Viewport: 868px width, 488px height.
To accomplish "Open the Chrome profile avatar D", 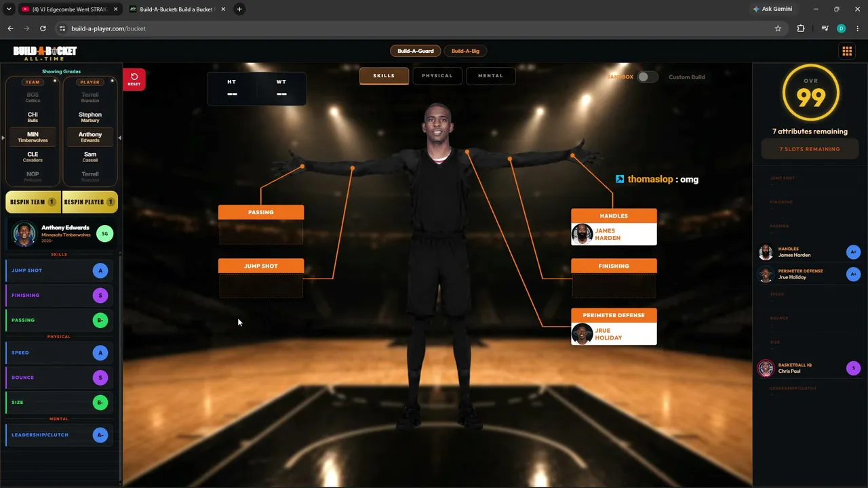I will coord(842,28).
